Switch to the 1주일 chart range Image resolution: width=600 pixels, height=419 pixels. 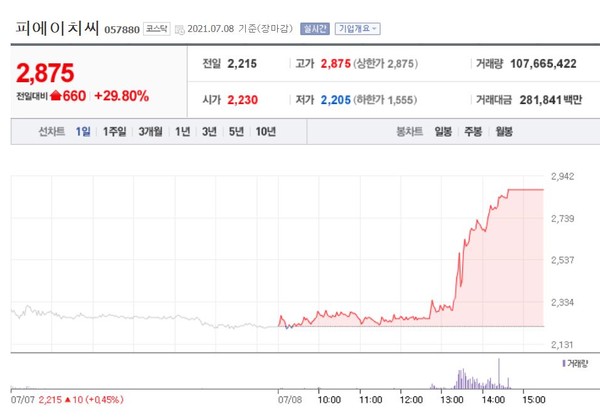pyautogui.click(x=116, y=132)
